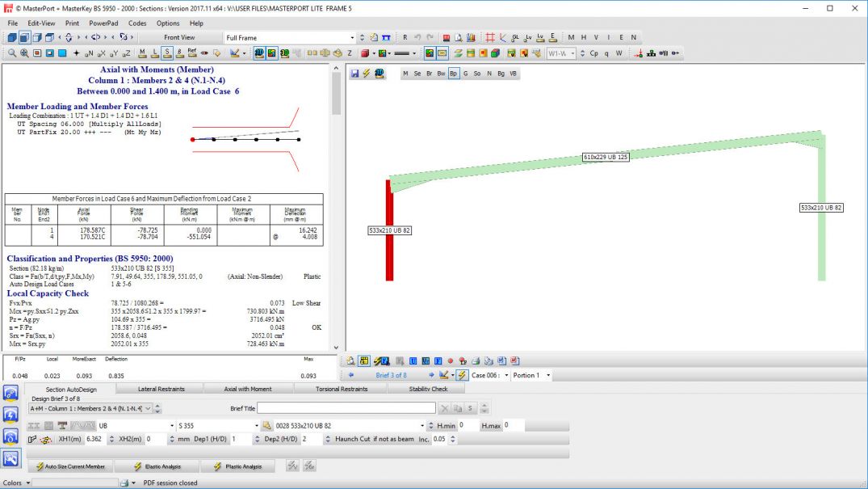Toggle the member numbers 'M' loading icon
The width and height of the screenshot is (868, 489).
(142, 53)
